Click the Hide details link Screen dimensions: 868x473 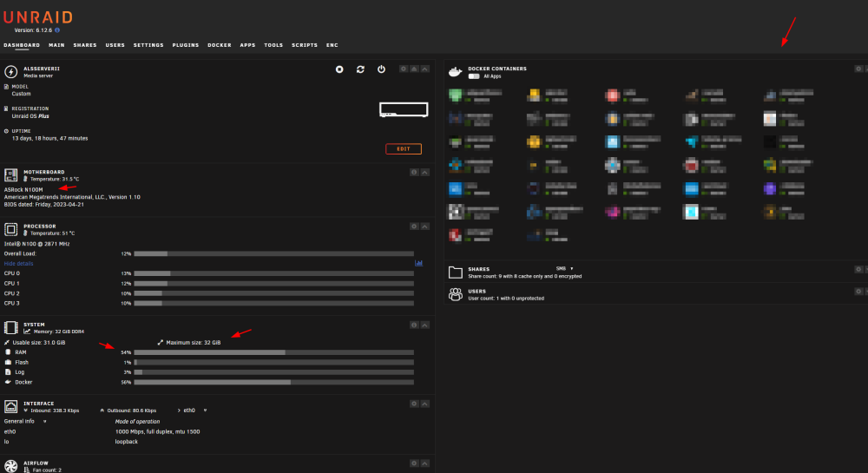(x=18, y=263)
